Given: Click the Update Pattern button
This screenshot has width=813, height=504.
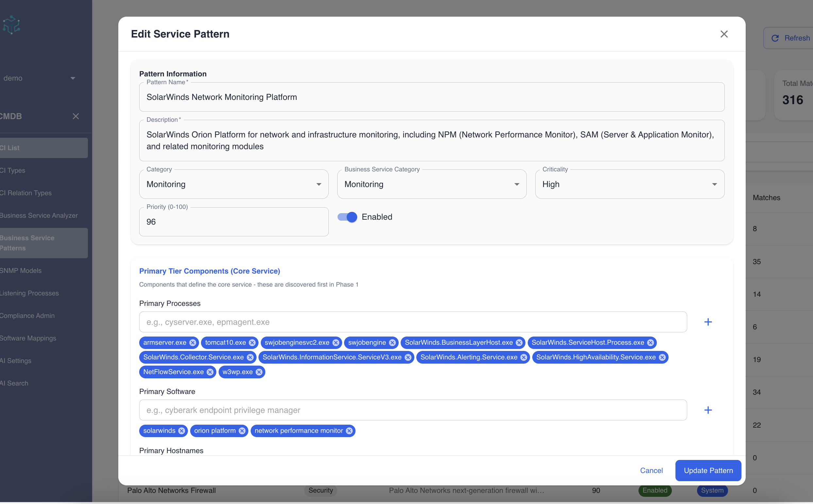Looking at the screenshot, I should click(708, 470).
